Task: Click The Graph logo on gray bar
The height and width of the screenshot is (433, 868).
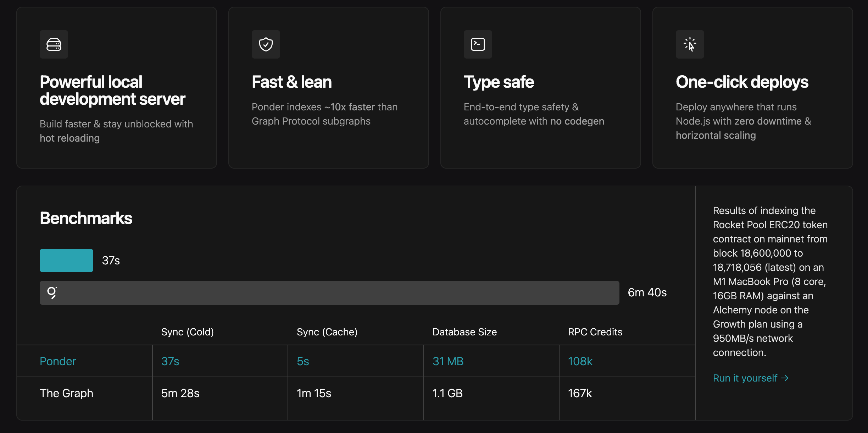Action: click(x=52, y=292)
